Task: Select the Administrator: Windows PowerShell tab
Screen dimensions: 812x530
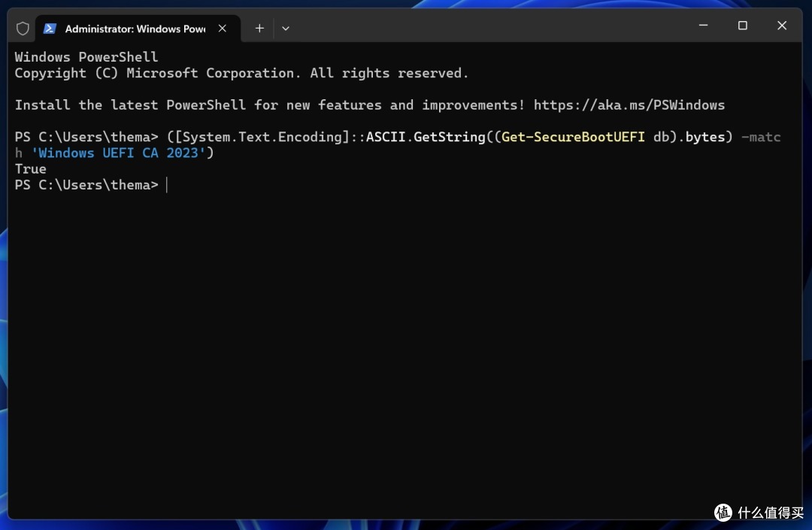Action: pos(138,29)
